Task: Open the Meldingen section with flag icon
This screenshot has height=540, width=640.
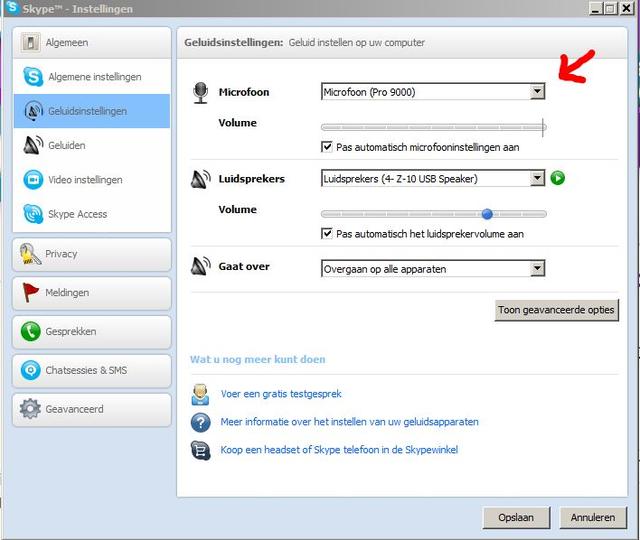Action: 91,293
